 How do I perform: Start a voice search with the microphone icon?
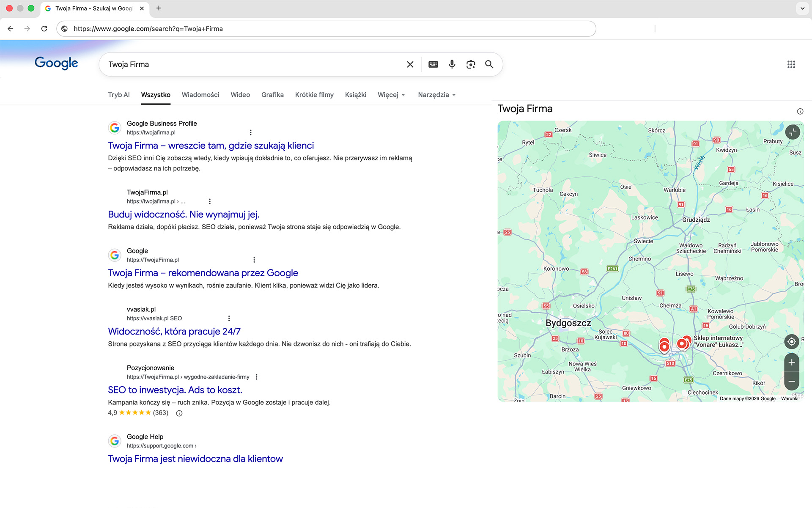[x=452, y=64]
